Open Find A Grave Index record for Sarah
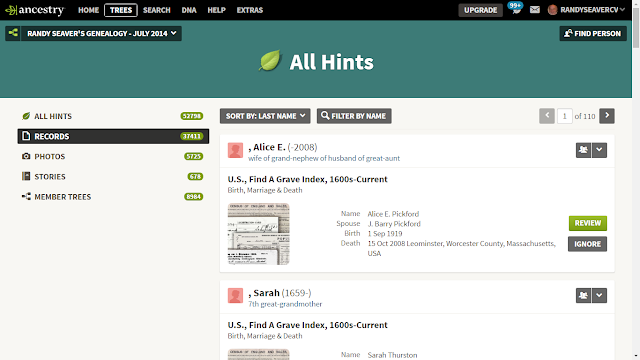Image resolution: width=640 pixels, height=360 pixels. (307, 325)
